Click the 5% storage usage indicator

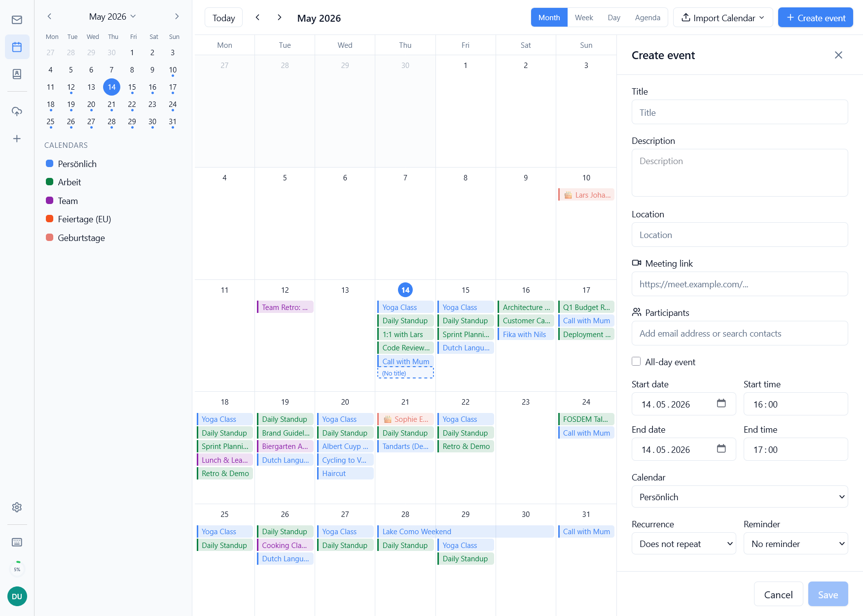17,569
